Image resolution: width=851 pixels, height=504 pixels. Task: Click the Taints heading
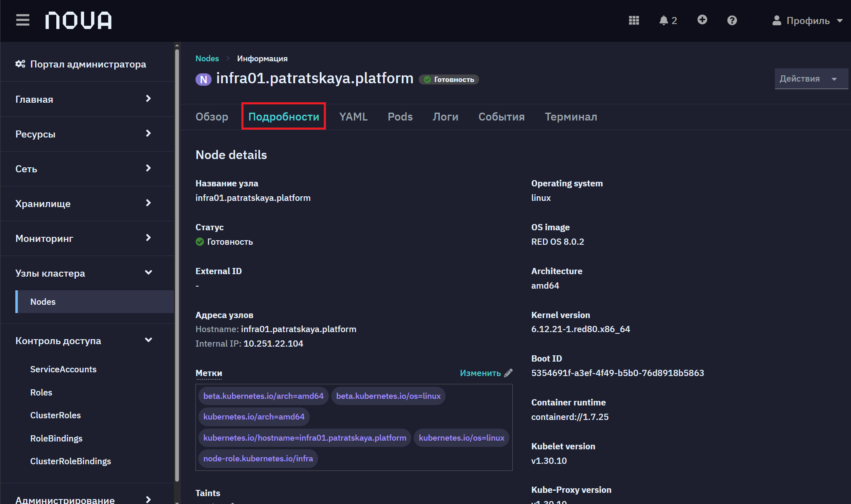point(207,493)
